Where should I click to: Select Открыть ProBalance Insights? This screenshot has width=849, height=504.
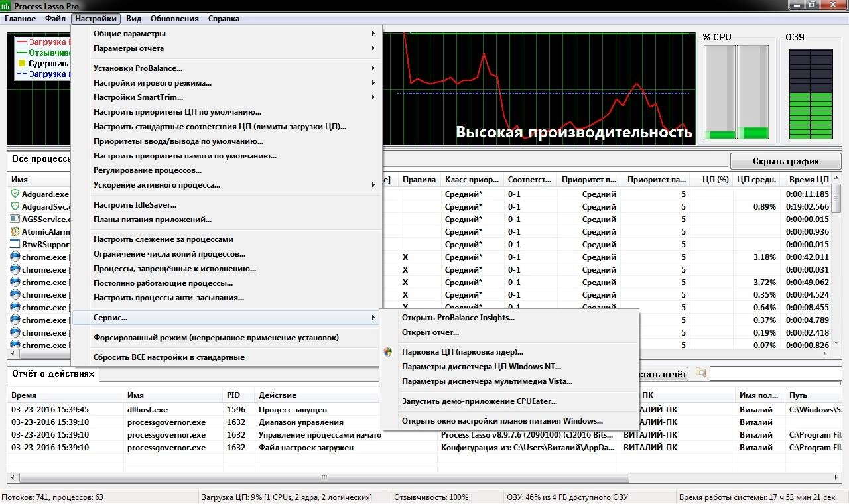pyautogui.click(x=509, y=318)
